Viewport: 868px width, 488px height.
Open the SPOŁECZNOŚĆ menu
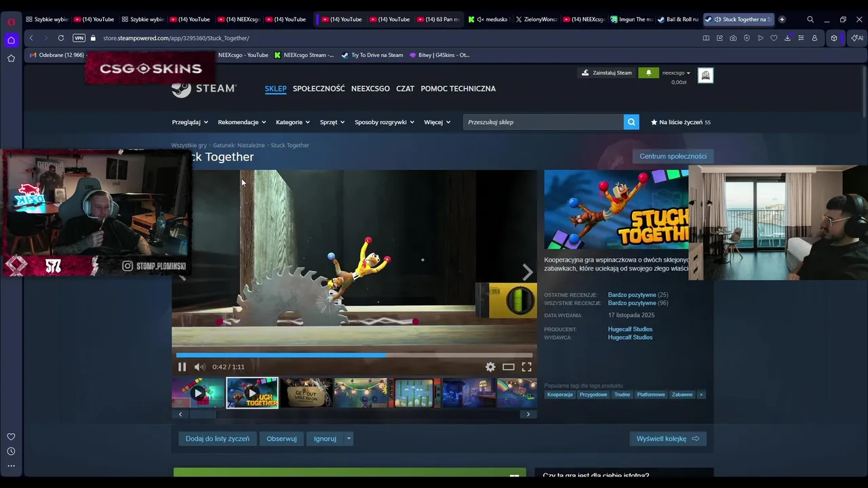pos(319,88)
